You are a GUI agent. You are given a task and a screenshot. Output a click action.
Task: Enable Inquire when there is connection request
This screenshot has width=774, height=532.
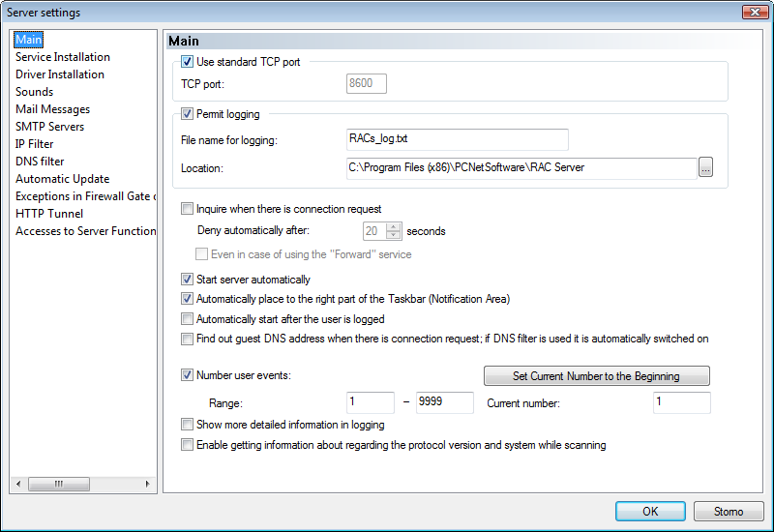(x=187, y=209)
